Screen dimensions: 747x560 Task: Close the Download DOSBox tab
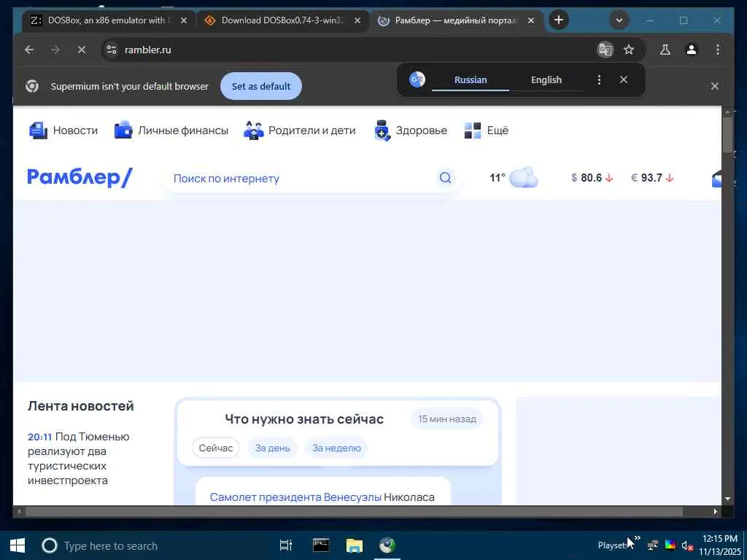pos(357,20)
